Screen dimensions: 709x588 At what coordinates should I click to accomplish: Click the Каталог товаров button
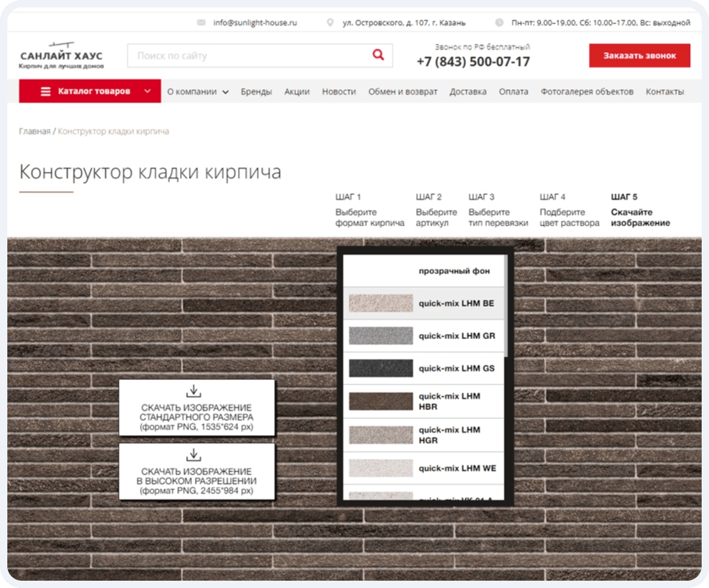click(90, 91)
